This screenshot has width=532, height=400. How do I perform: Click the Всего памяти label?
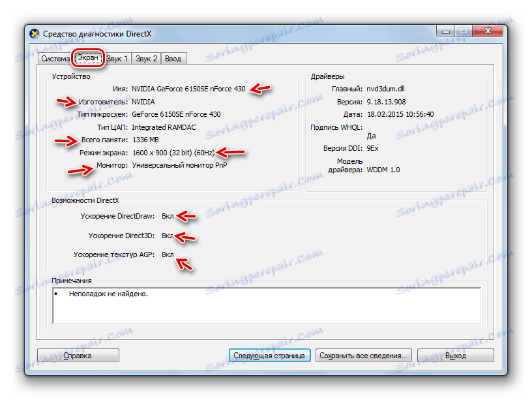tap(104, 140)
